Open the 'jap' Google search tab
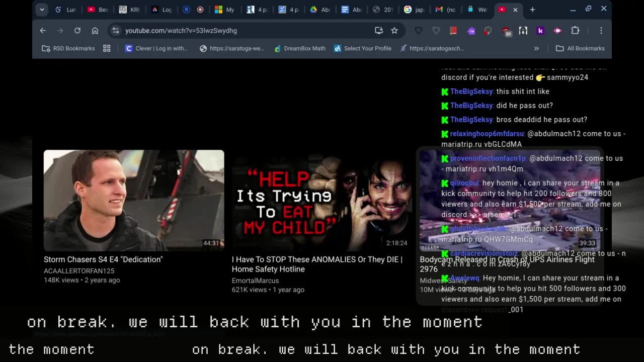This screenshot has width=644, height=362. coord(414,10)
